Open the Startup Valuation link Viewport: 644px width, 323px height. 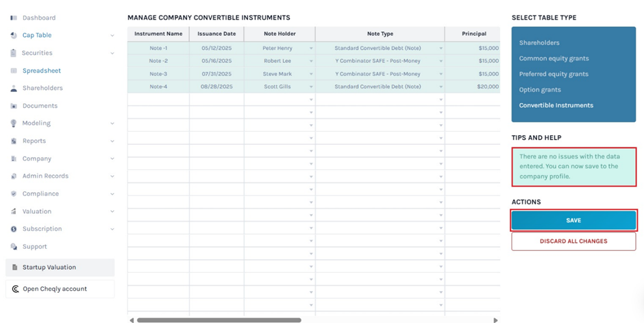pos(49,267)
